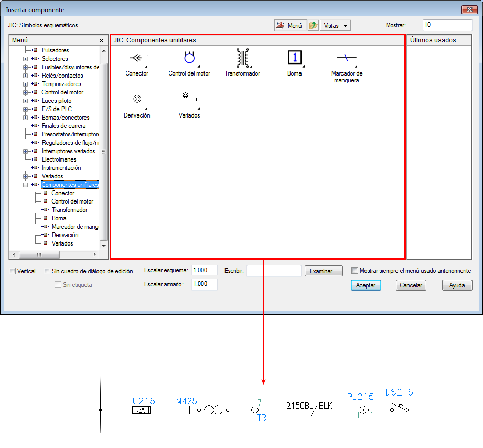Open the Variados symbol icon in the symbol preview panel
The image size is (483, 448).
click(188, 100)
